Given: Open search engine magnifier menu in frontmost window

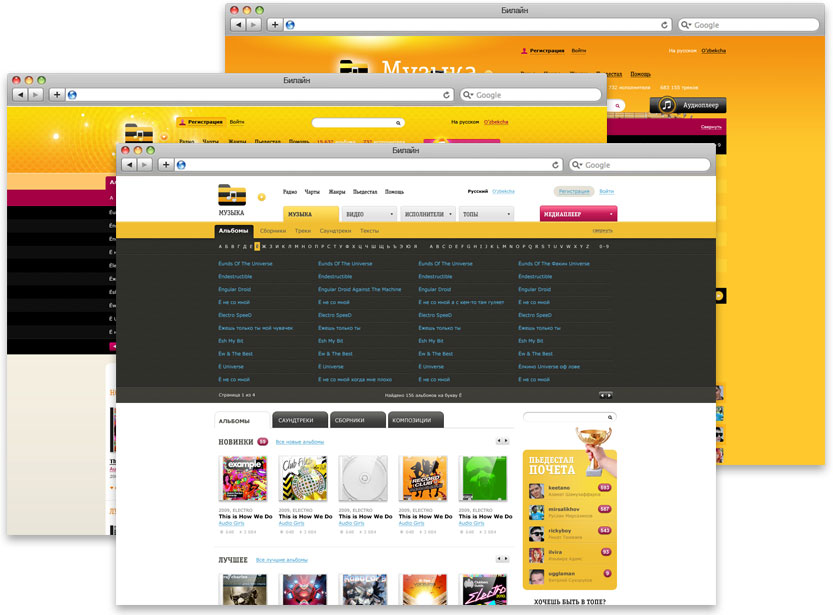Looking at the screenshot, I should point(577,165).
